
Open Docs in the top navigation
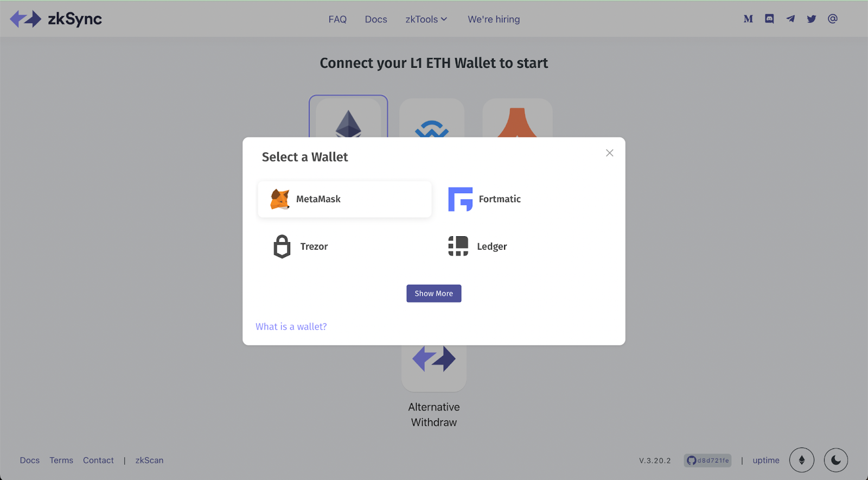[x=376, y=19]
